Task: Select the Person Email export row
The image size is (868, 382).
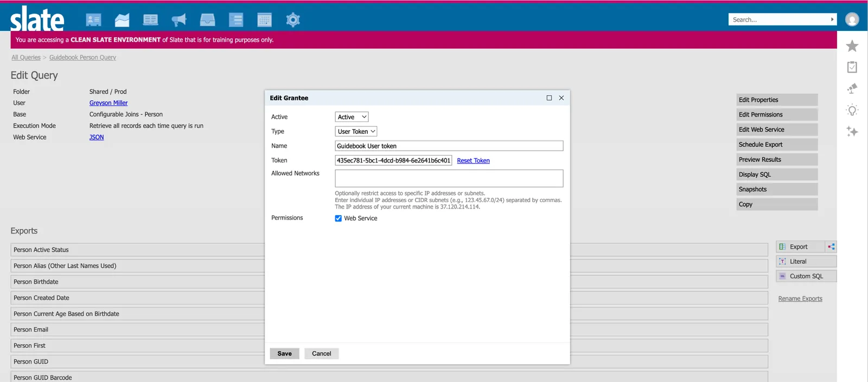Action: [x=389, y=330]
